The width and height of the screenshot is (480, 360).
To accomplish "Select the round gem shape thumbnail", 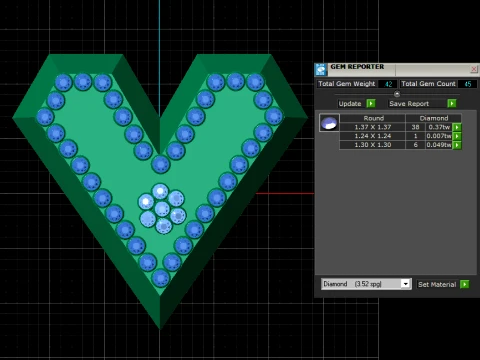I will (x=329, y=123).
